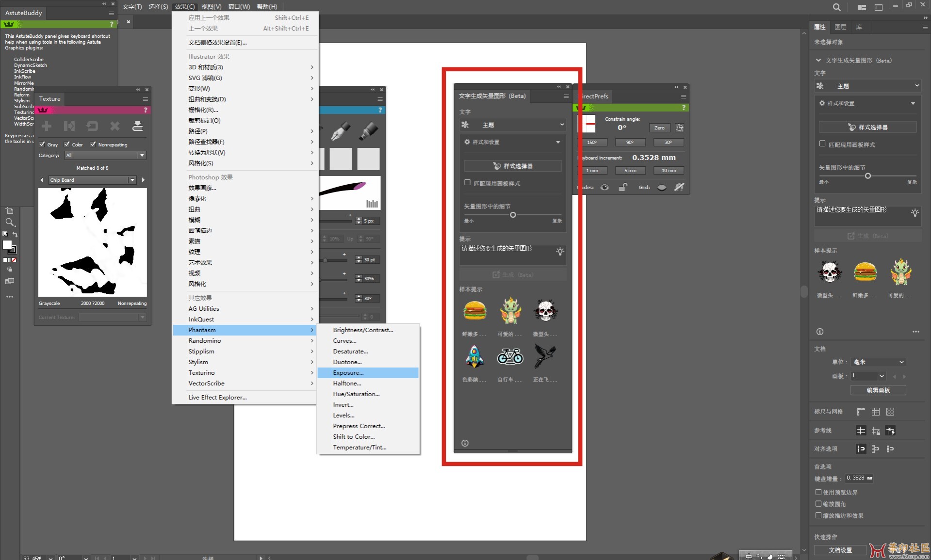The height and width of the screenshot is (560, 931).
Task: Click DirectPrefs grid shape icon
Action: click(x=662, y=188)
